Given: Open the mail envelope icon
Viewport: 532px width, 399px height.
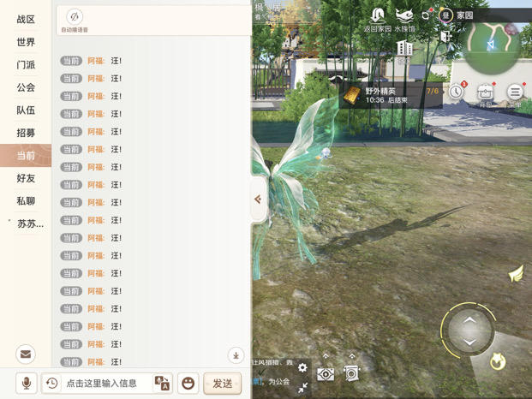Looking at the screenshot, I should click(x=26, y=354).
